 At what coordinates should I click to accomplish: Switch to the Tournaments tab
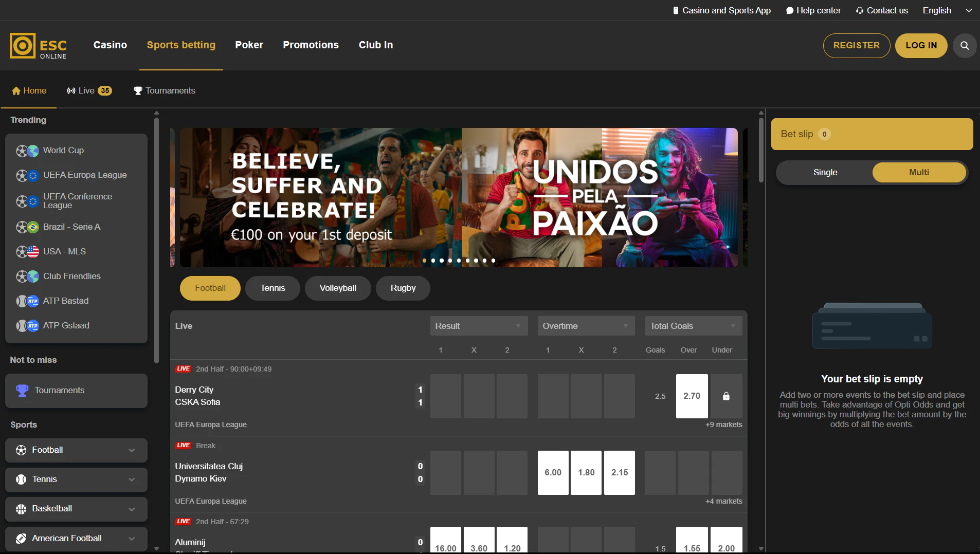coord(165,91)
